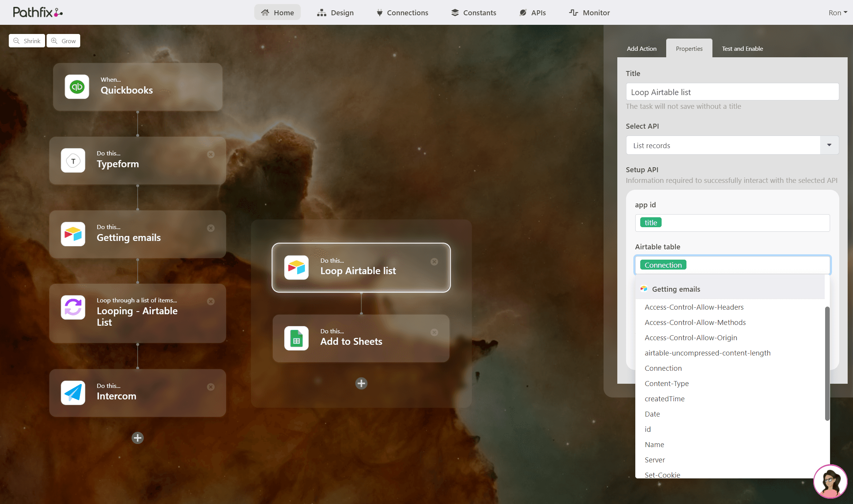This screenshot has width=853, height=504.
Task: Click inside the Title input field
Action: [732, 92]
